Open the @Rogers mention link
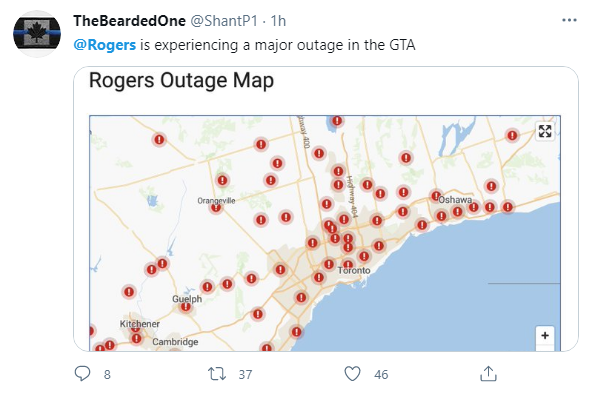Image resolution: width=591 pixels, height=395 pixels. [x=104, y=45]
